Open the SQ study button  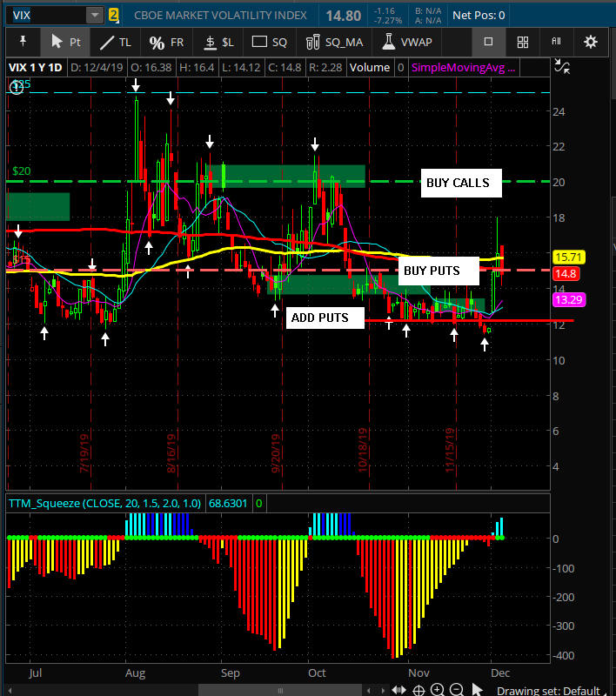coord(269,42)
